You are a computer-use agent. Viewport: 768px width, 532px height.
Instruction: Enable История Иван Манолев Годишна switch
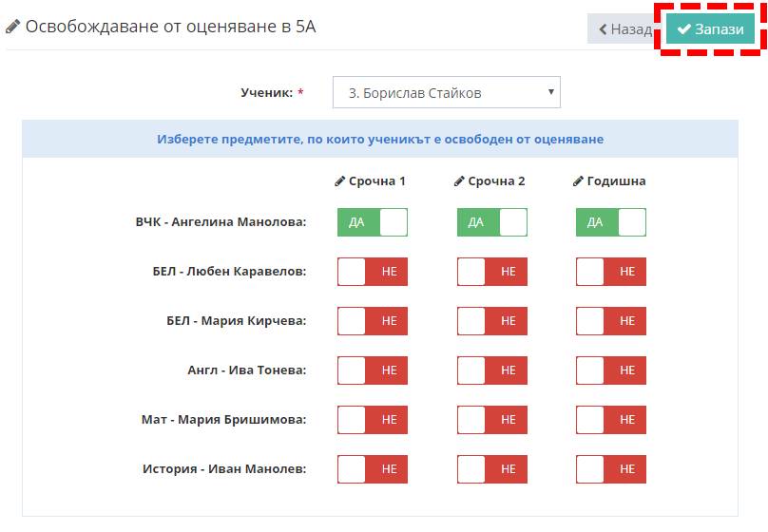coord(611,469)
